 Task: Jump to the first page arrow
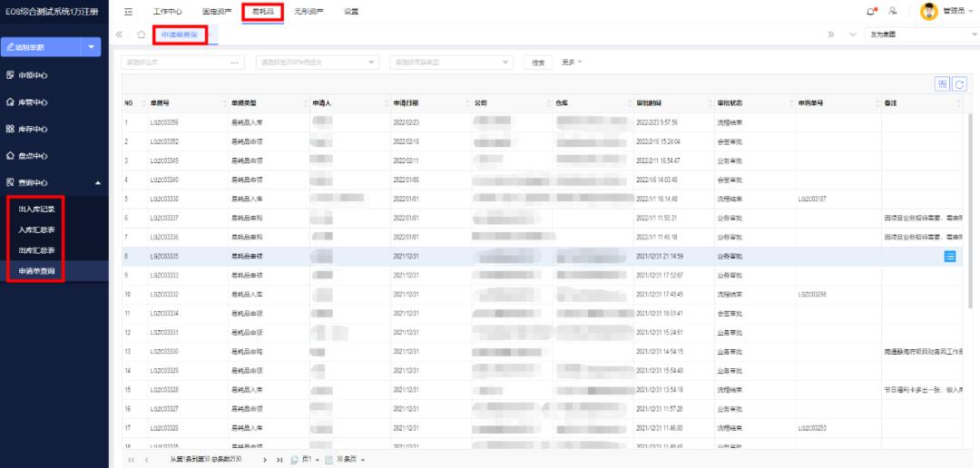pos(132,460)
